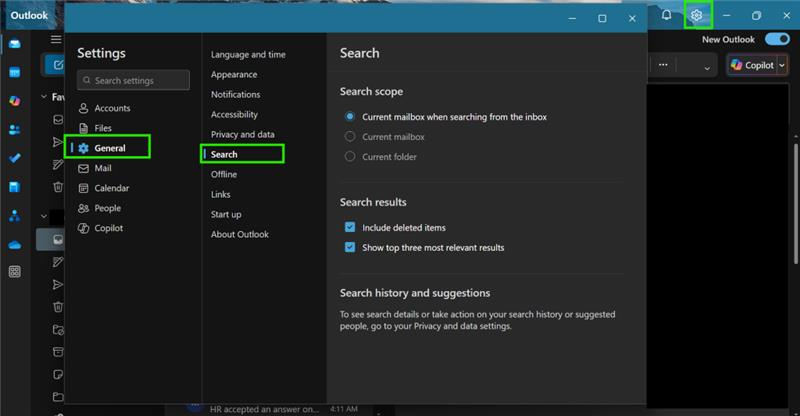800x416 pixels.
Task: Open the OneDrive cloud app icon
Action: click(x=15, y=245)
